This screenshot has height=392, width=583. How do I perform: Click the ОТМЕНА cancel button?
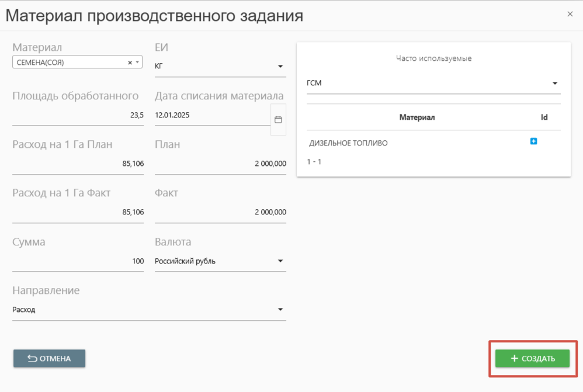tap(50, 359)
